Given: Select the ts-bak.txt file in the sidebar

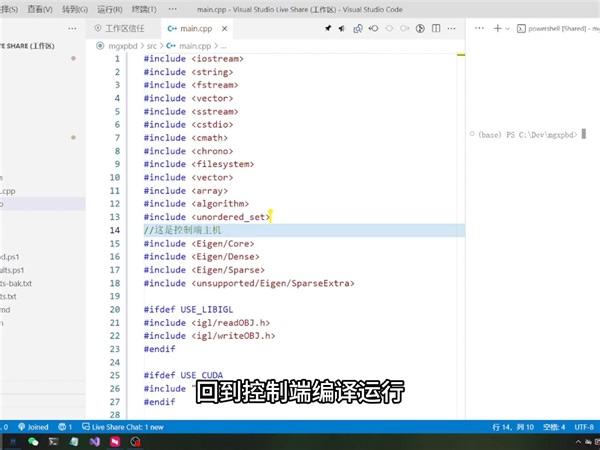Looking at the screenshot, I should pos(16,284).
